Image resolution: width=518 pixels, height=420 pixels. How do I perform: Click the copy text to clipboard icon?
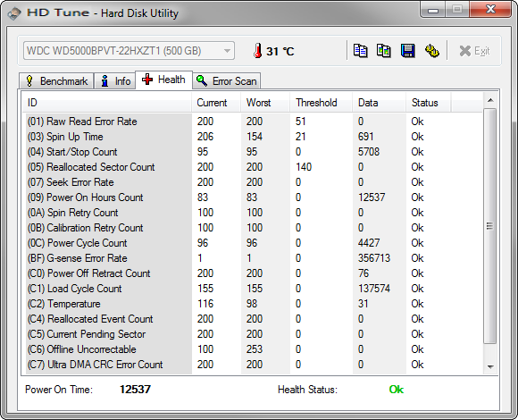coord(360,51)
